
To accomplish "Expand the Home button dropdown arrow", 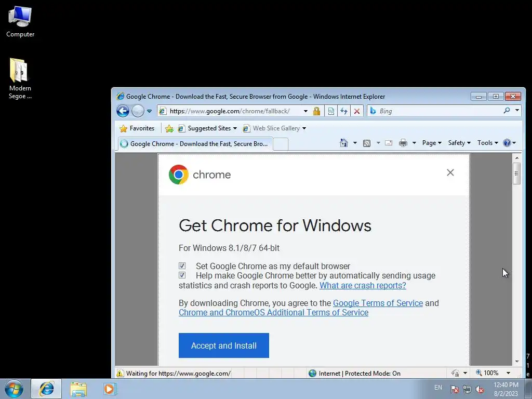I will 355,143.
